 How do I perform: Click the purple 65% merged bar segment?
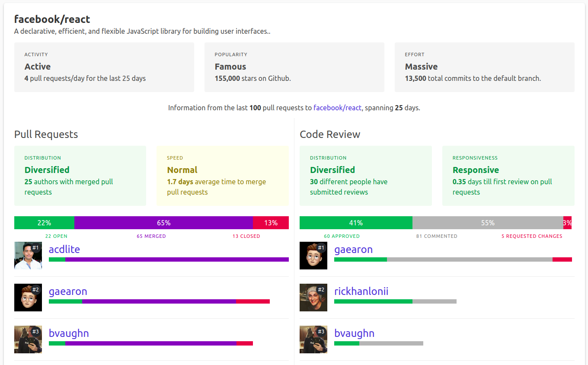click(x=163, y=223)
